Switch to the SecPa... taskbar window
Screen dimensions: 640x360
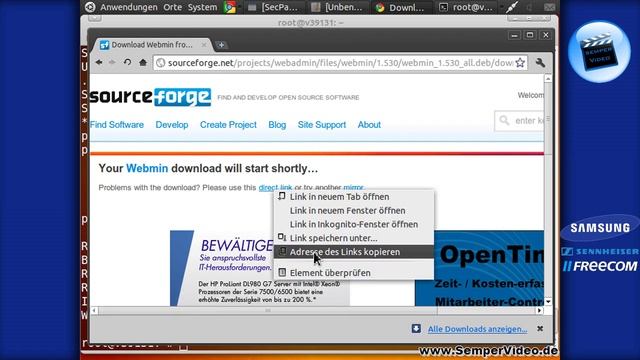point(273,7)
